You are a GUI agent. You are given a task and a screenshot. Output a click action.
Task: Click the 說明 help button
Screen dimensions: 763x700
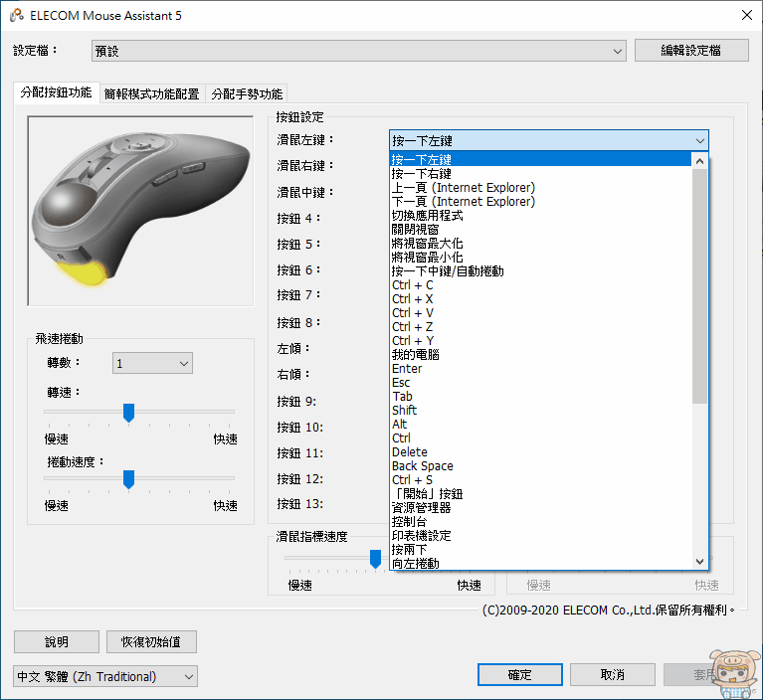click(x=57, y=642)
